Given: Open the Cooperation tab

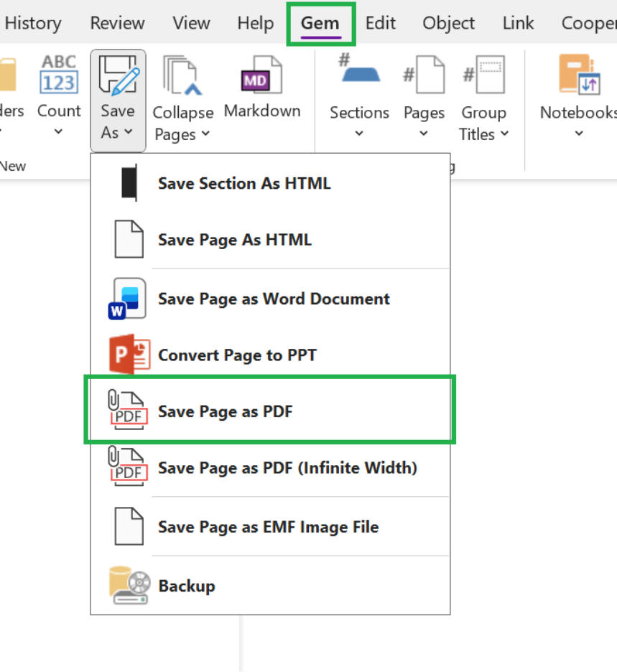Looking at the screenshot, I should 589,23.
